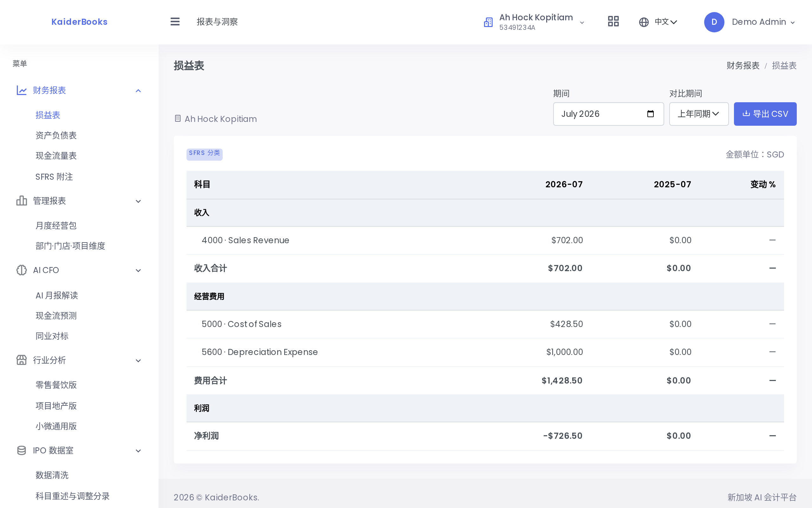
Task: Open the Ah Hock Kopitiam company switcher
Action: click(x=534, y=22)
